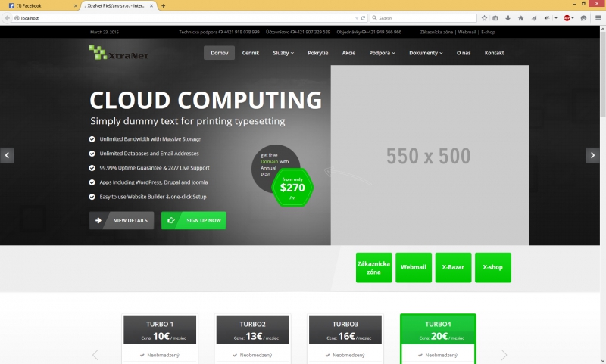606x364 pixels.
Task: Click the check icon beside Easy to use Website Builder
Action: pos(92,197)
